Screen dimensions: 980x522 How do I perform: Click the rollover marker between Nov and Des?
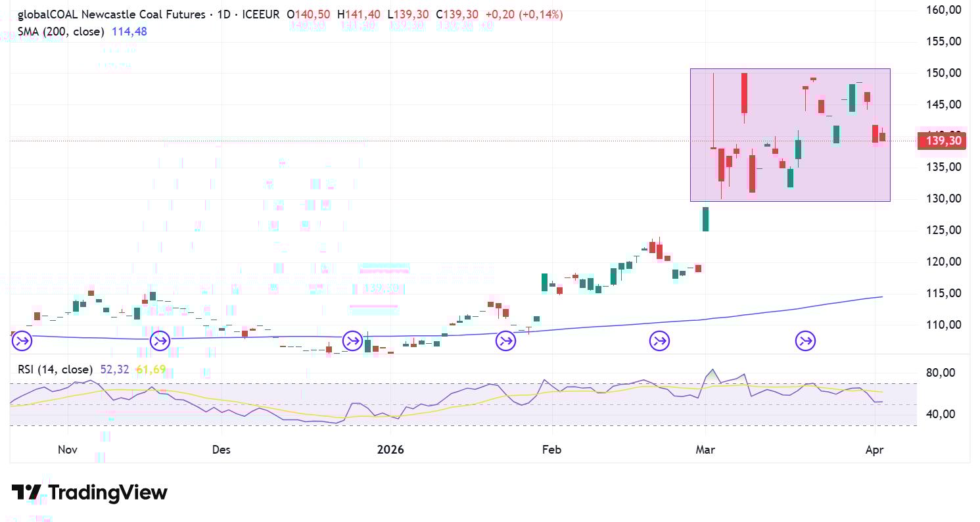point(160,341)
